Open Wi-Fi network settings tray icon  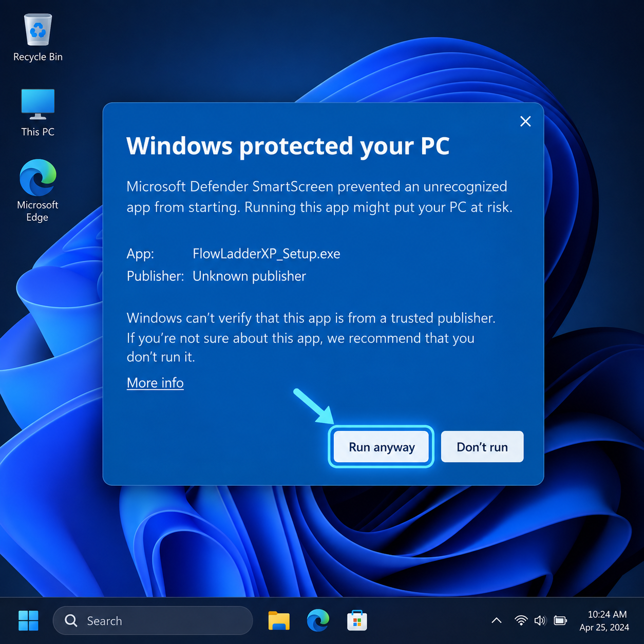pyautogui.click(x=521, y=620)
